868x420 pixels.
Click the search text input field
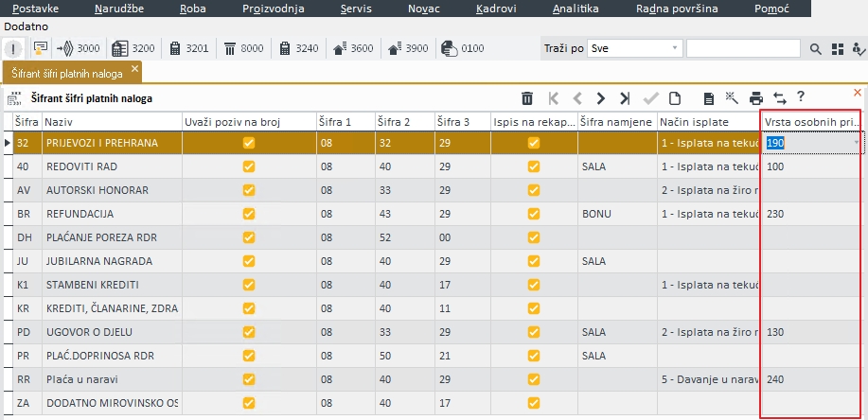tap(742, 48)
